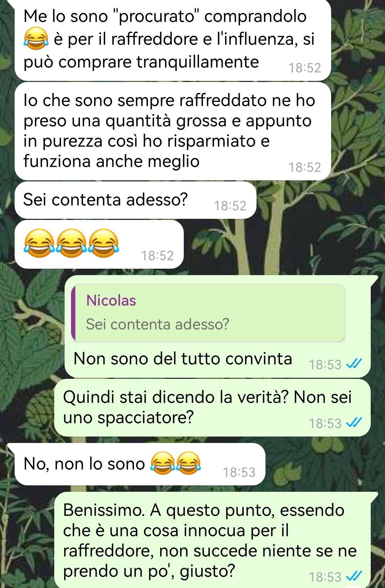Screen dimensions: 385x588
Task: Select message 'Non sono del tutto convinta'
Action: pyautogui.click(x=218, y=326)
